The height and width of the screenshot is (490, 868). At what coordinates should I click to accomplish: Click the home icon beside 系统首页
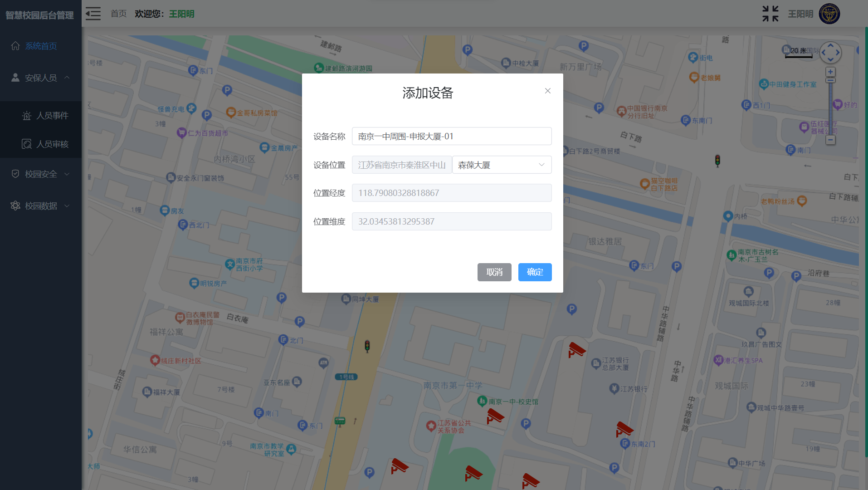(15, 46)
